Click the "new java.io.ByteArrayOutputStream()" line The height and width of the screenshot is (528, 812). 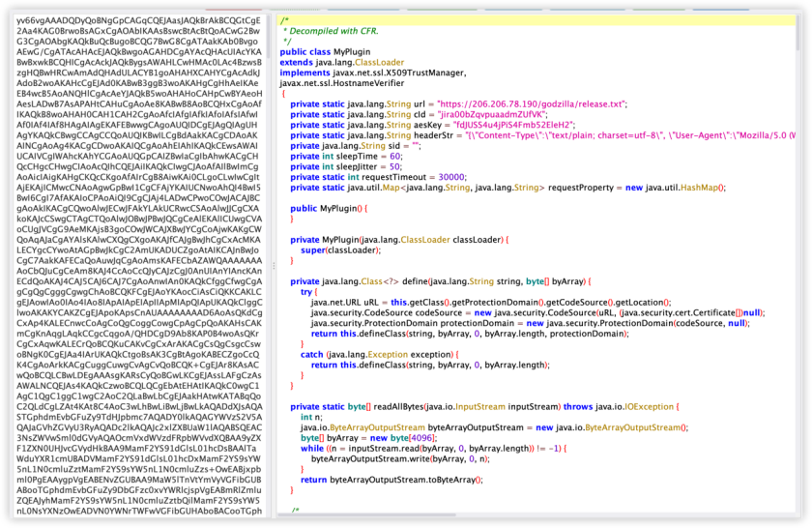tap(495, 427)
